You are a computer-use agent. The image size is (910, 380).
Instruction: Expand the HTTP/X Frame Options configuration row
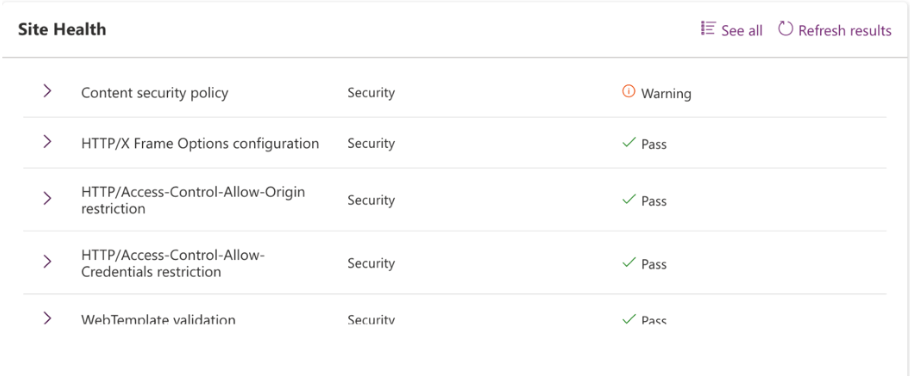pyautogui.click(x=48, y=142)
